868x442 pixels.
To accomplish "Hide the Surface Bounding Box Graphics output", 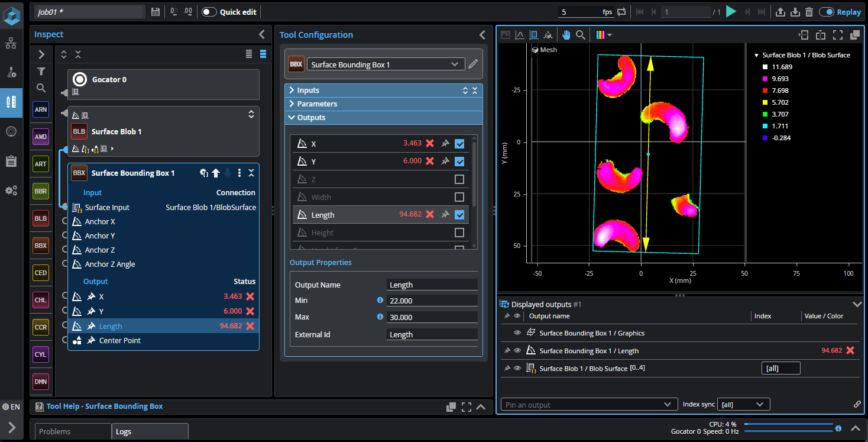I will pos(517,333).
